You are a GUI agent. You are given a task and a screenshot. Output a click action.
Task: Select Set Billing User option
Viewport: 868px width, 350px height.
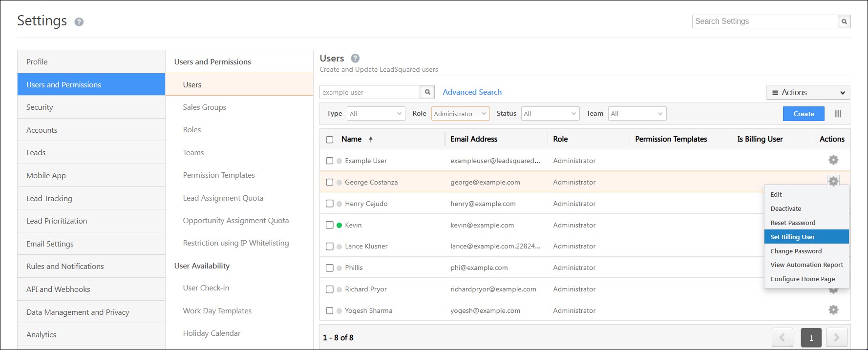pyautogui.click(x=806, y=237)
